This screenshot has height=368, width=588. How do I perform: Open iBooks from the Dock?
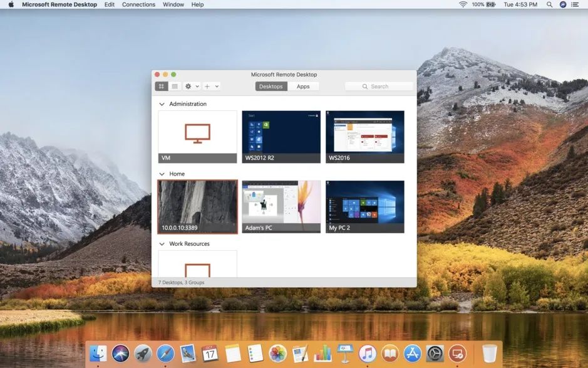point(390,354)
